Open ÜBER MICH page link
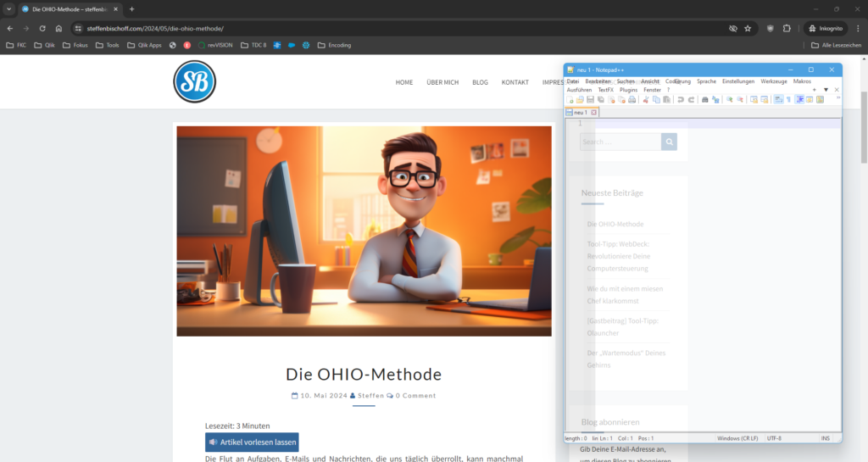The height and width of the screenshot is (462, 868). pyautogui.click(x=442, y=82)
